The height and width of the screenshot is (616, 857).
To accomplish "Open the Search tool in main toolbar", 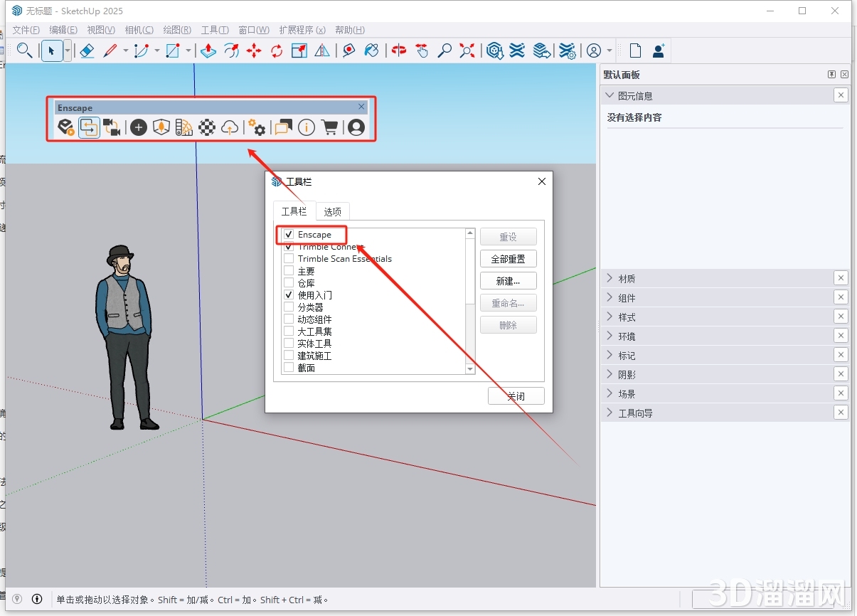I will tap(25, 51).
